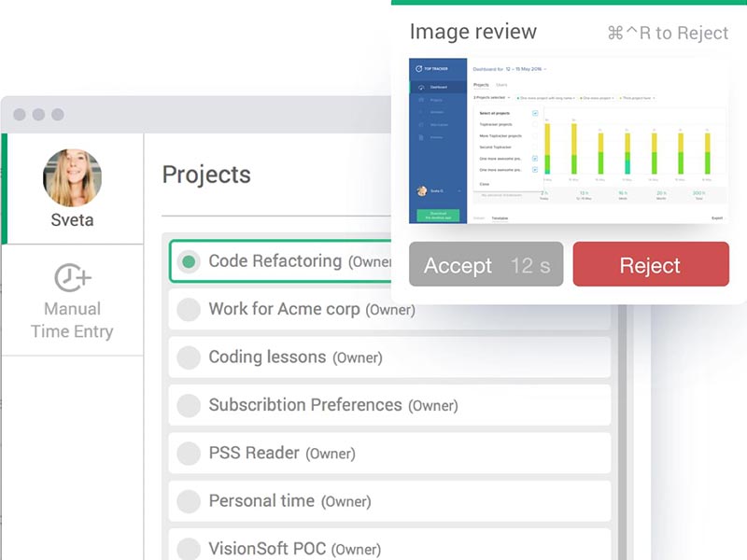Choose the PSS Reader project radio button

(189, 454)
